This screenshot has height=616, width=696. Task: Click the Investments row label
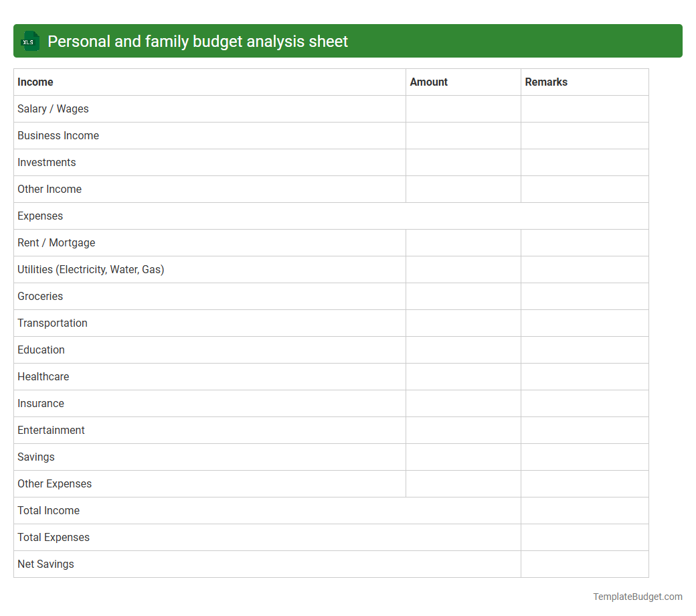click(46, 162)
